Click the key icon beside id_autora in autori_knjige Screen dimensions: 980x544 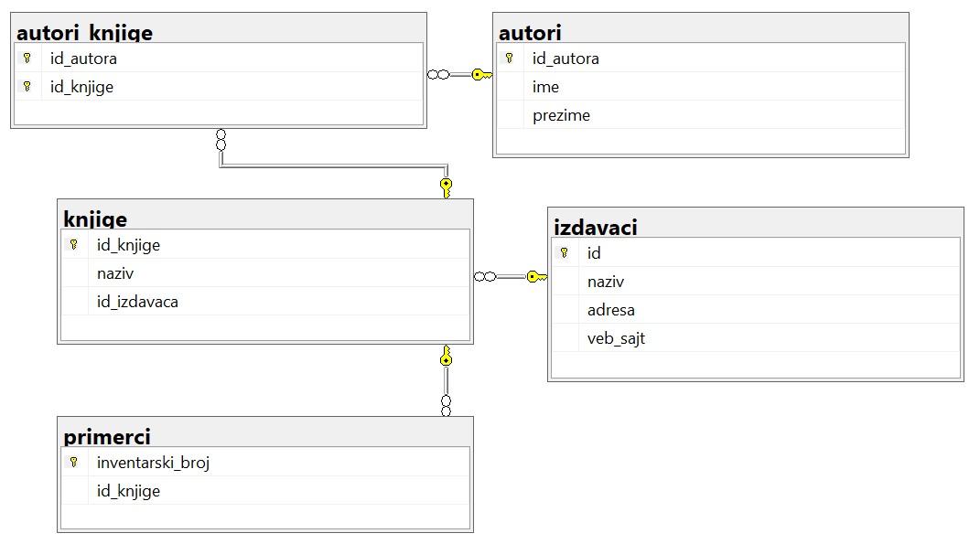27,59
